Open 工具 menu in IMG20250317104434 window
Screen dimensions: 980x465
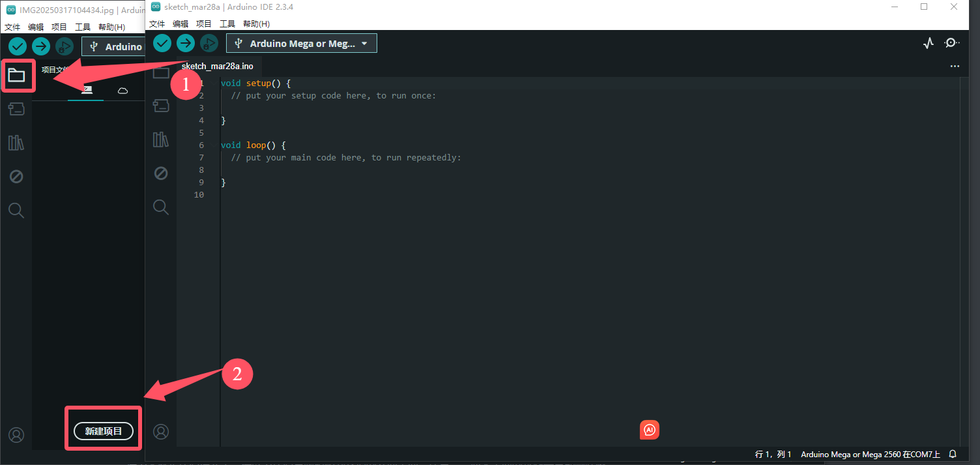pyautogui.click(x=83, y=27)
